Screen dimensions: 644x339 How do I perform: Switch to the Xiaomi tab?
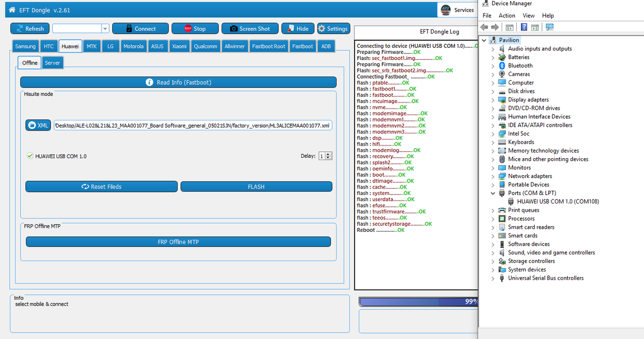[179, 46]
